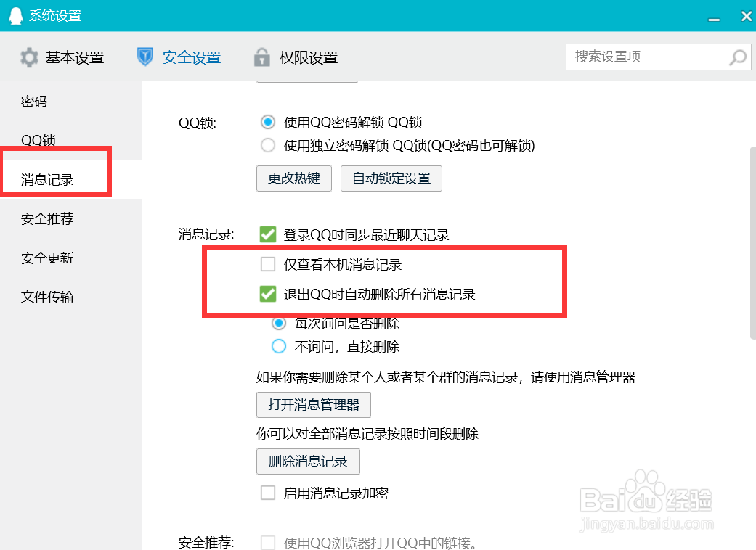The width and height of the screenshot is (756, 550).
Task: Click the QQ锁: section label
Action: 198,123
